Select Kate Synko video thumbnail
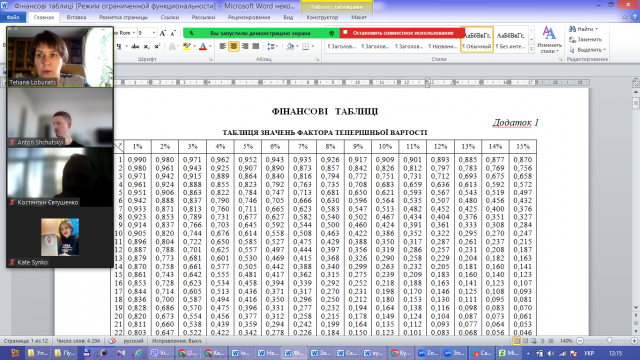The height and width of the screenshot is (360, 640). point(60,237)
